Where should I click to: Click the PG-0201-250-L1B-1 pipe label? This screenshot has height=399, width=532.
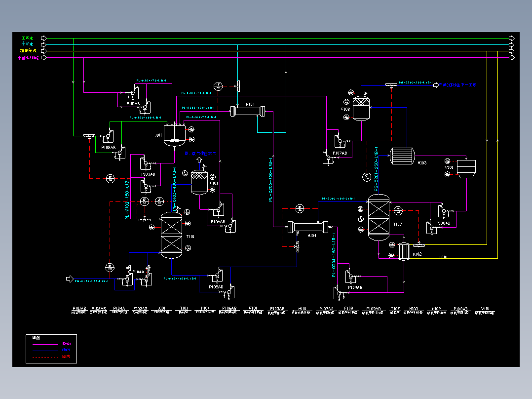click(376, 169)
